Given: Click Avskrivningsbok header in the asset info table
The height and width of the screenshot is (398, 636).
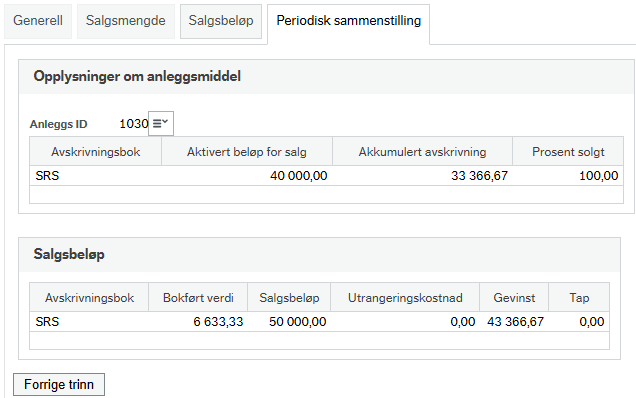Looking at the screenshot, I should pyautogui.click(x=95, y=151).
